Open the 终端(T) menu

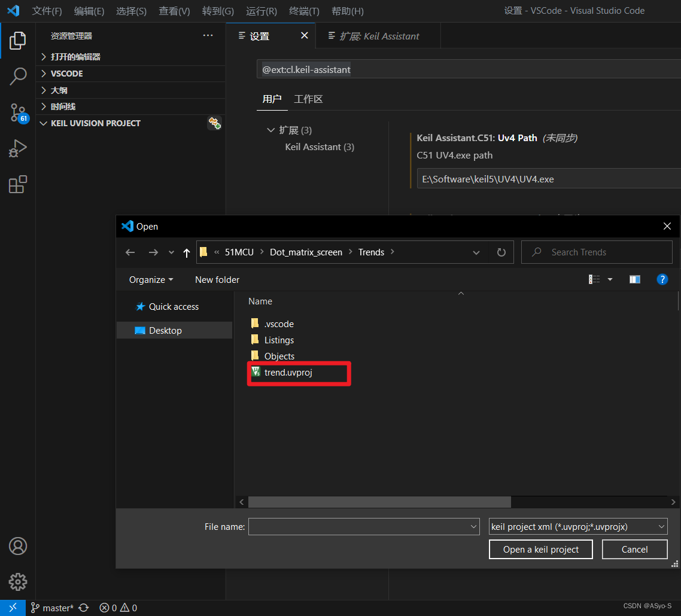point(304,11)
